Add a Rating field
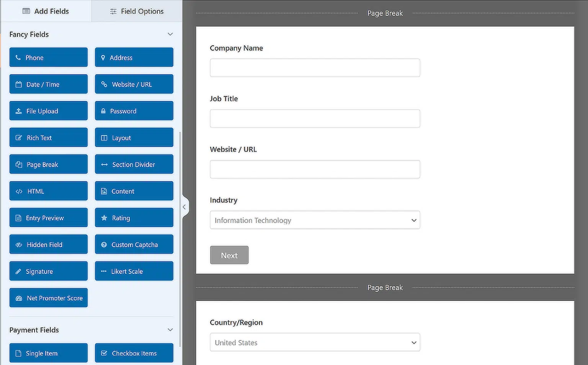The height and width of the screenshot is (365, 588). 134,217
